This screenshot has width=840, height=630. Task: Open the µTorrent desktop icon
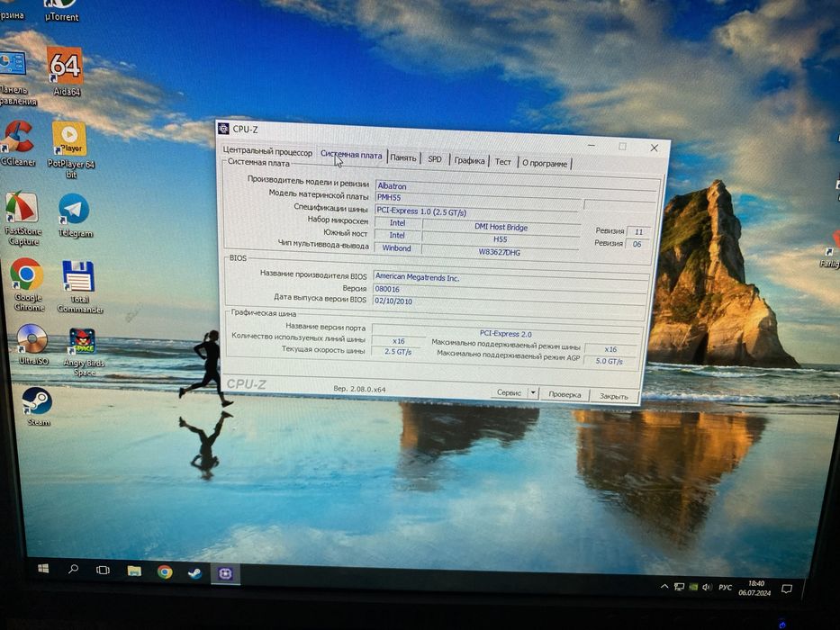pos(61,11)
